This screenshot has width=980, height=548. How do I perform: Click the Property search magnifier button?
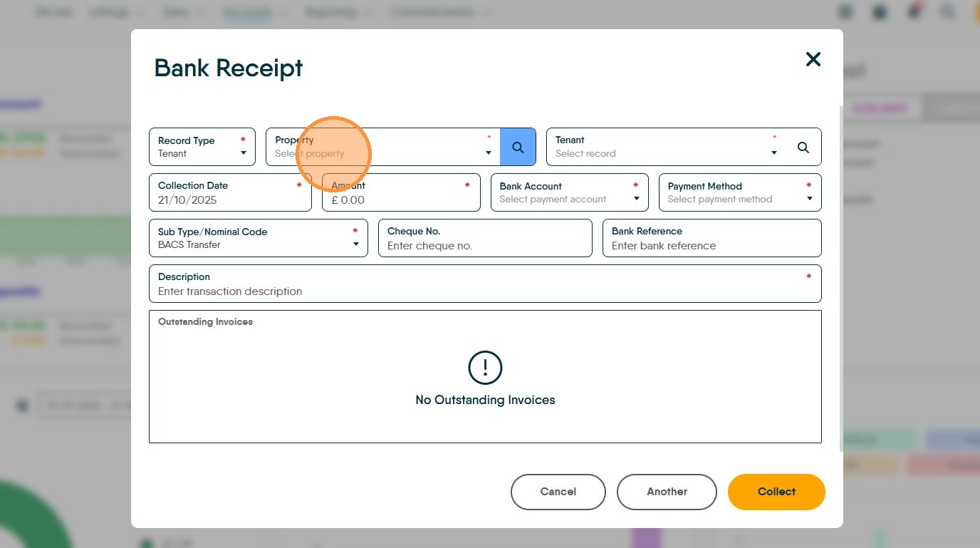click(518, 147)
